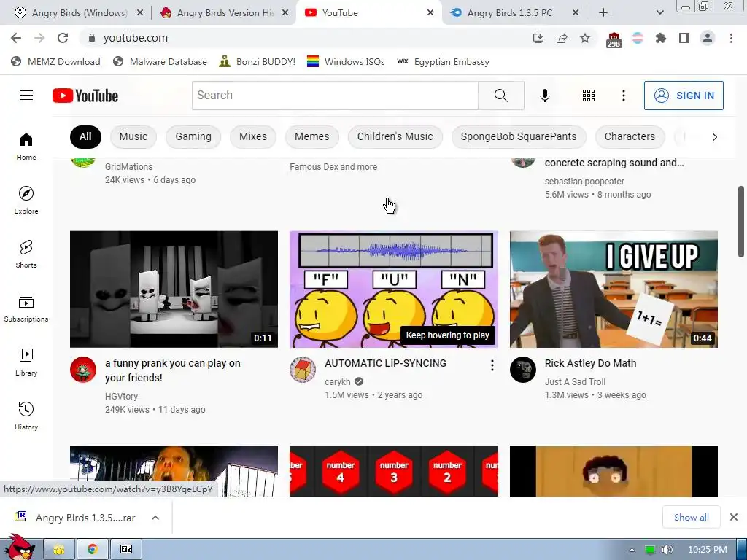Open funny prank video title link

click(x=172, y=370)
